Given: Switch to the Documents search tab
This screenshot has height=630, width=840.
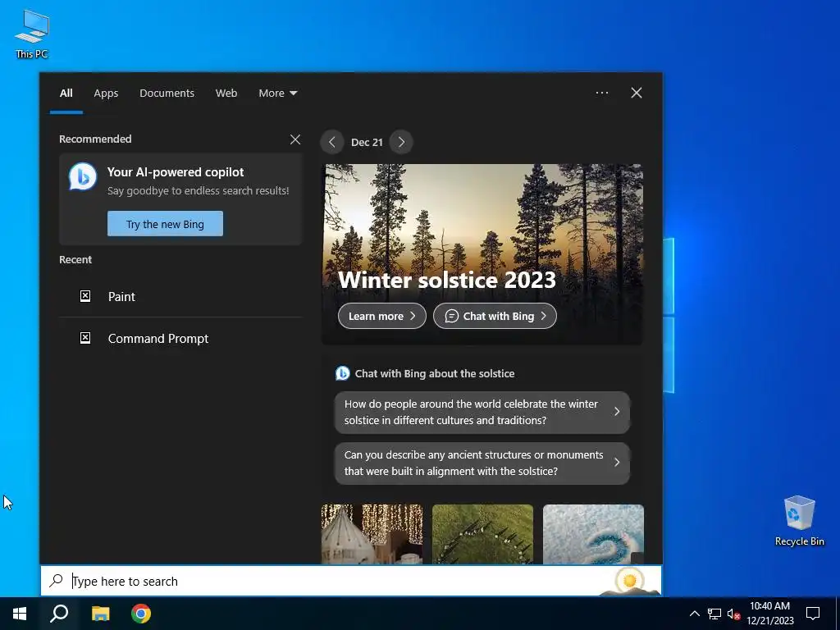Looking at the screenshot, I should (167, 94).
